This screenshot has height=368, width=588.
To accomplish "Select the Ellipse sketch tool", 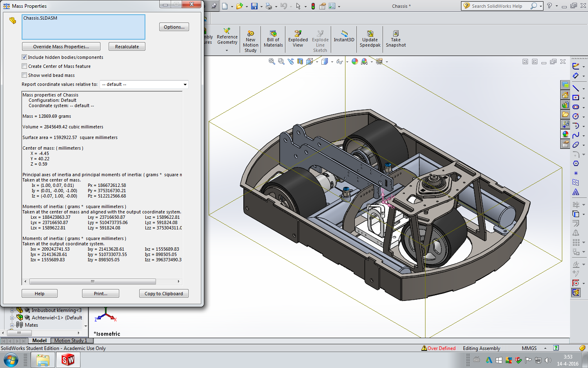I will coord(576,145).
